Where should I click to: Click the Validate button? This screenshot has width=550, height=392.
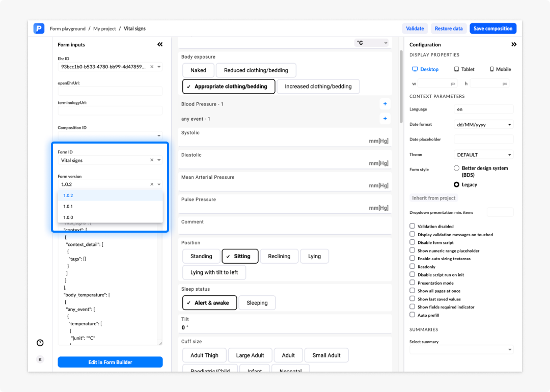[415, 29]
